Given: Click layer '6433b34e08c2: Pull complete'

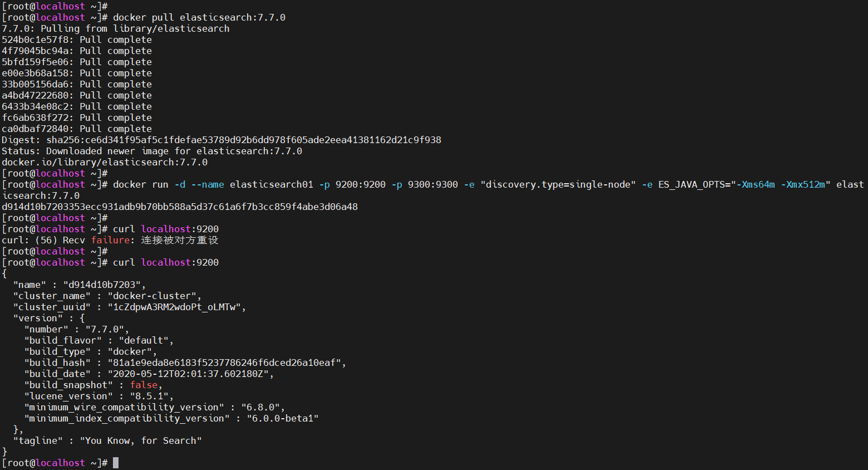Looking at the screenshot, I should 77,106.
